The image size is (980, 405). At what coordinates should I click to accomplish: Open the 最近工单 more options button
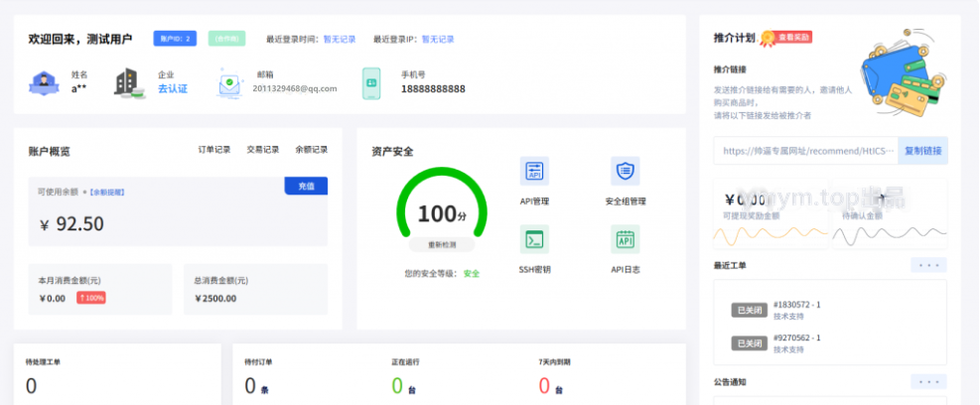click(928, 265)
